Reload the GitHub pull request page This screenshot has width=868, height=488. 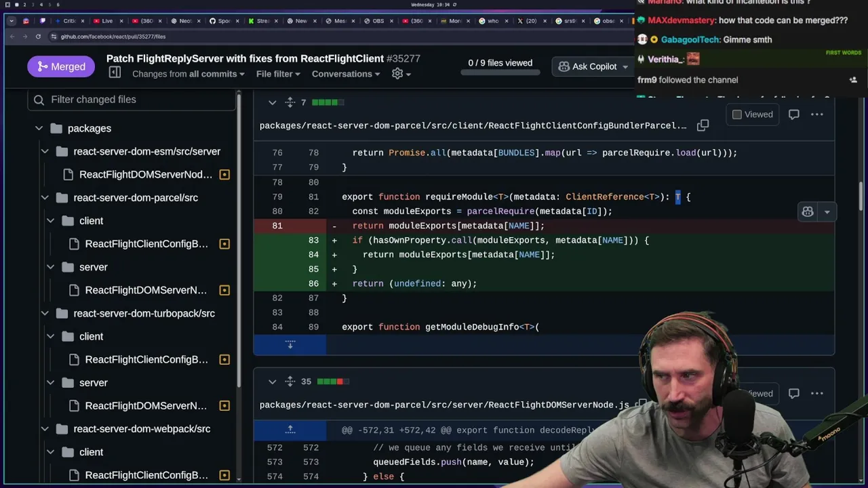point(38,37)
